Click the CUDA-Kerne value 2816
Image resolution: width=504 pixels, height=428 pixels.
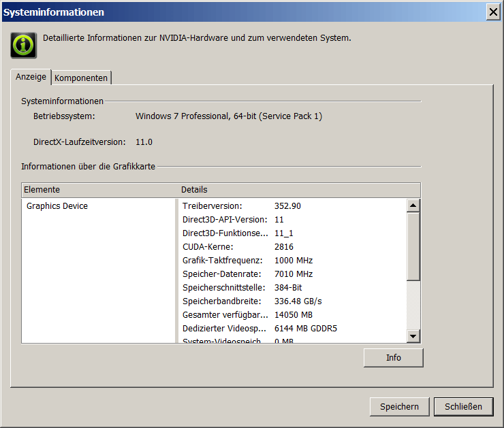pos(284,247)
